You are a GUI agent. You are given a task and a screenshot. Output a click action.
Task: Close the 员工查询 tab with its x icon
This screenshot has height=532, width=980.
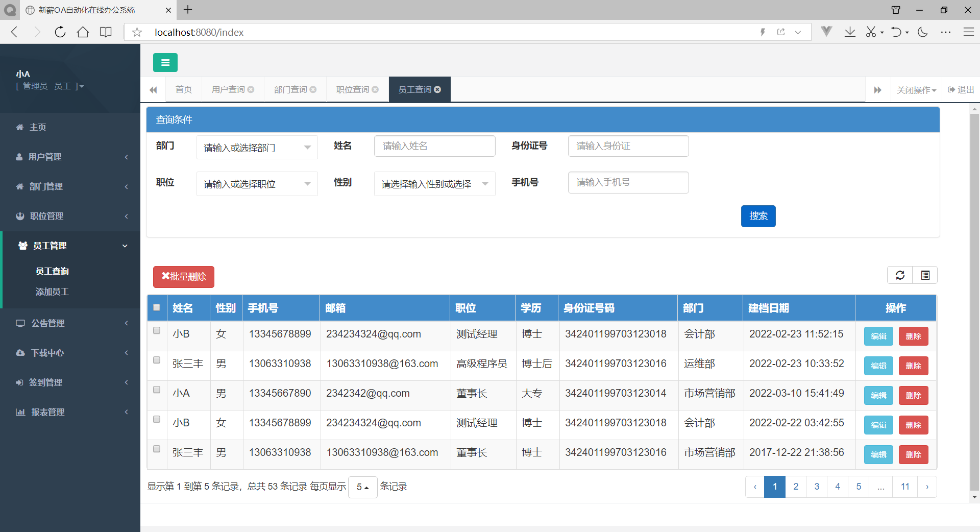(x=437, y=89)
